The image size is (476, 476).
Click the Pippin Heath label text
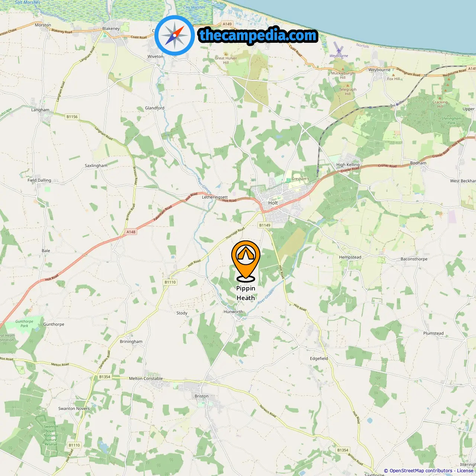tap(246, 293)
